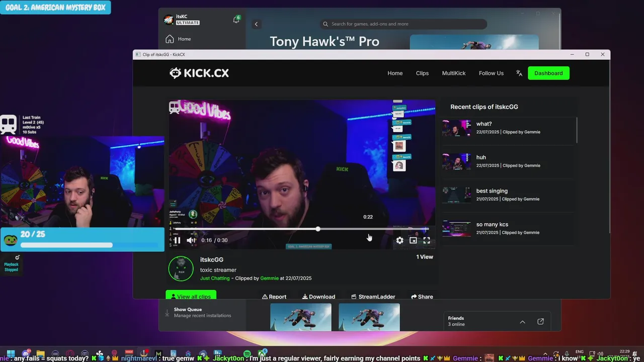Expand the Friends panel chevron
Image resolution: width=644 pixels, height=362 pixels.
tap(522, 322)
